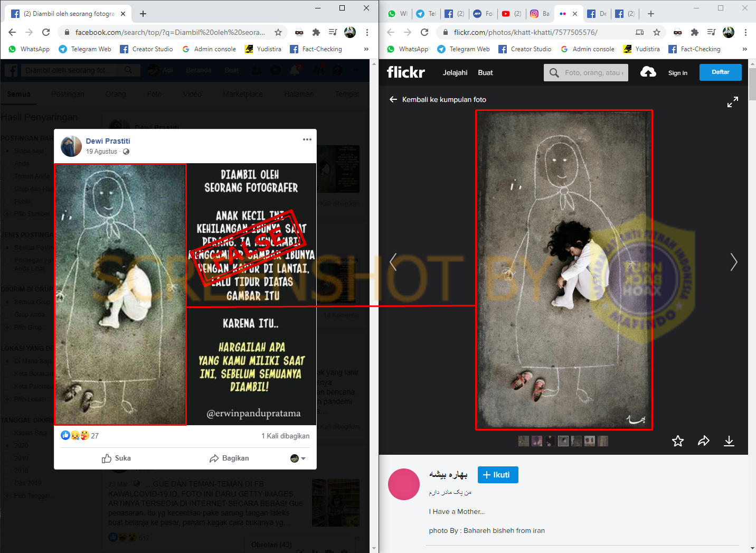
Task: Share the Flickr photo with arrow icon
Action: (704, 441)
